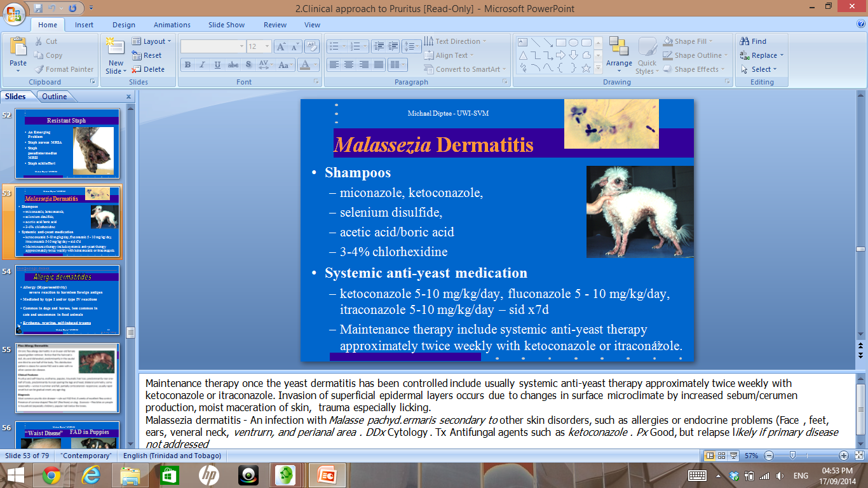Click the Reset slide button
This screenshot has width=868, height=488.
(147, 55)
